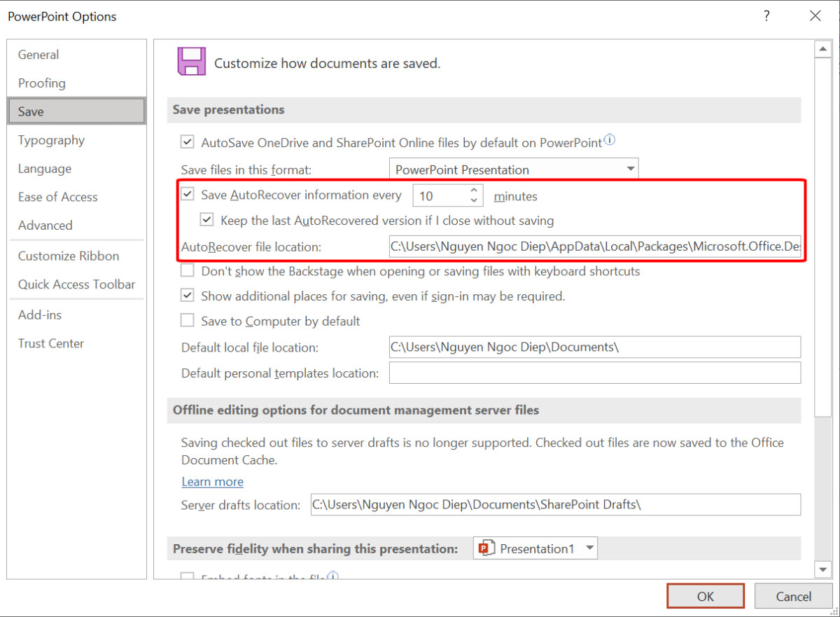Viewport: 840px width, 617px height.
Task: Click the Server drafts location field
Action: [x=556, y=504]
